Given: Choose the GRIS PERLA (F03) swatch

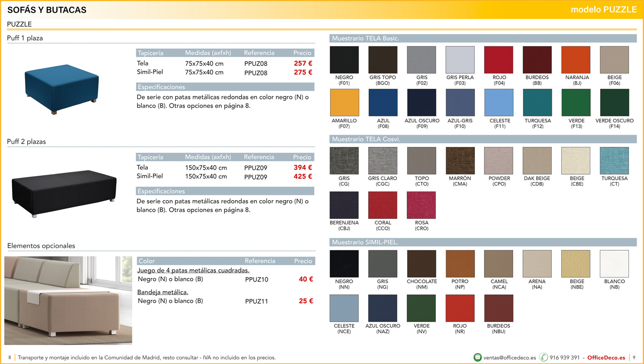Looking at the screenshot, I should [x=460, y=60].
